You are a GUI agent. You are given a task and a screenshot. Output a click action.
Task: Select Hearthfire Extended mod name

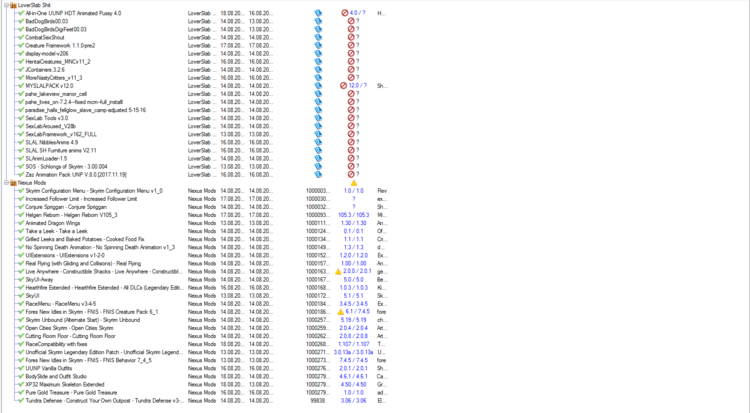click(104, 288)
